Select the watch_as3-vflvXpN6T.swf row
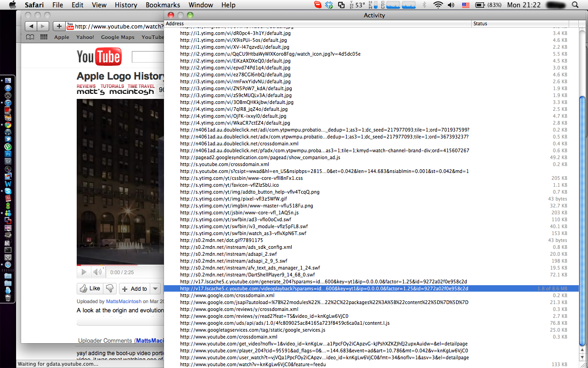This screenshot has width=588, height=368. tap(372, 233)
